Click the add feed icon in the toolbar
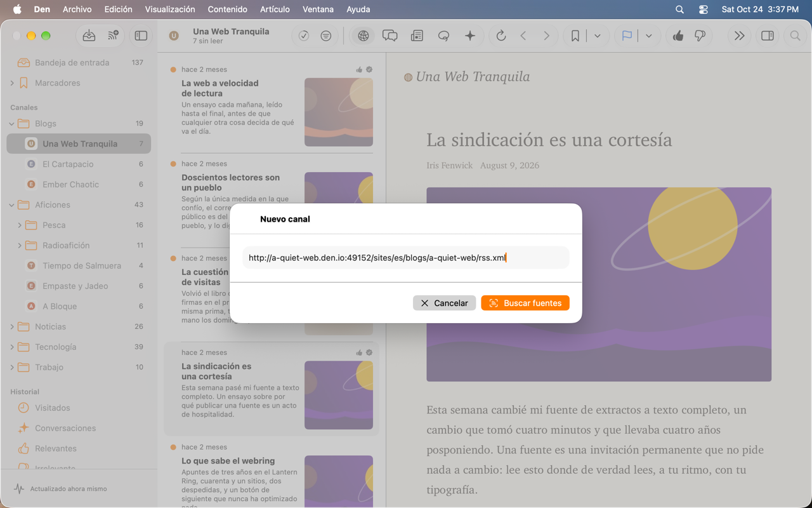The width and height of the screenshot is (812, 508). coord(113,36)
